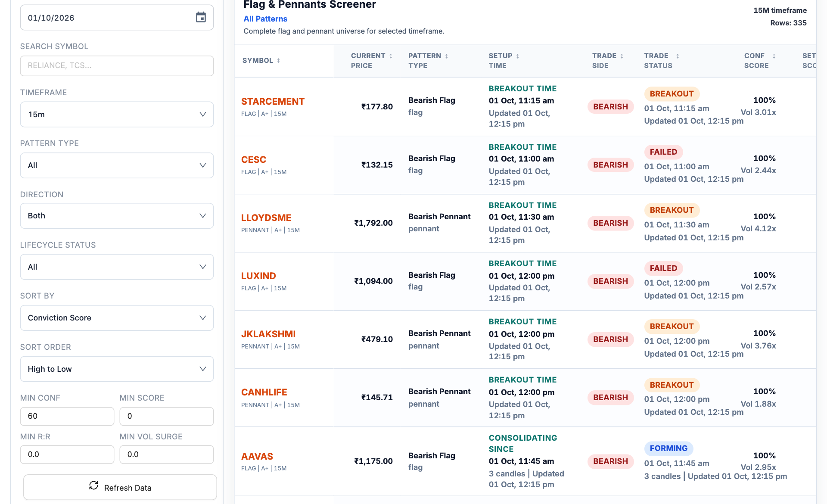The width and height of the screenshot is (827, 504).
Task: Sort by Trade Status column arrow icon
Action: 678,56
